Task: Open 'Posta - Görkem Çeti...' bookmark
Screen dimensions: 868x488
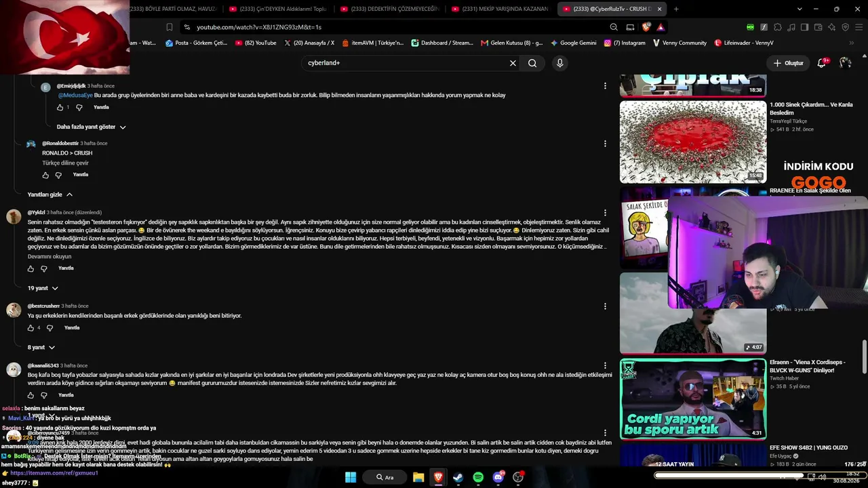Action: tap(196, 43)
